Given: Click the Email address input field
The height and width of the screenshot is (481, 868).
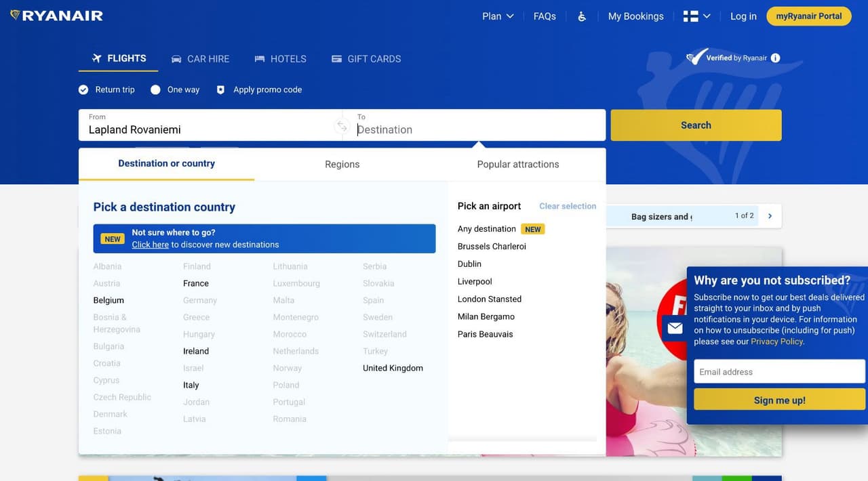Looking at the screenshot, I should [x=779, y=371].
